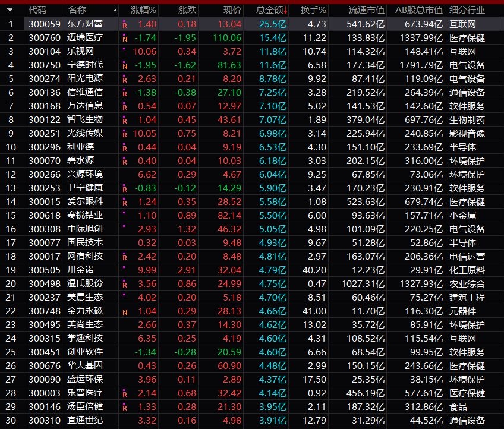
Task: Select stock name 盛运环保
Action: [x=85, y=379]
